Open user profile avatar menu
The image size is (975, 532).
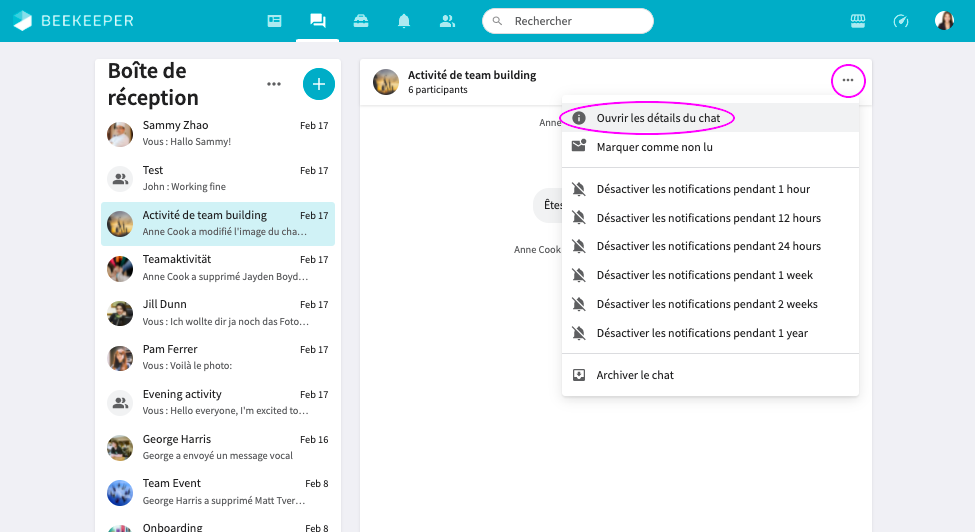click(944, 21)
